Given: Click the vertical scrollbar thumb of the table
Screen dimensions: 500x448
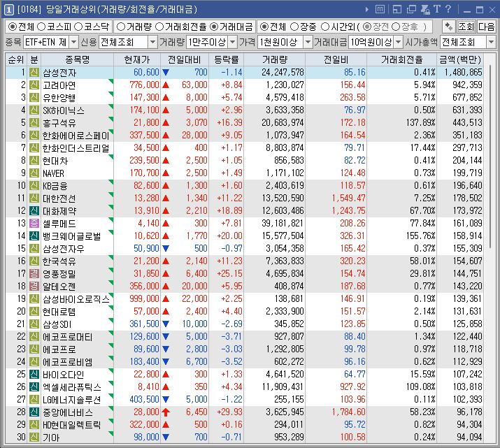Looking at the screenshot, I should (x=490, y=156).
